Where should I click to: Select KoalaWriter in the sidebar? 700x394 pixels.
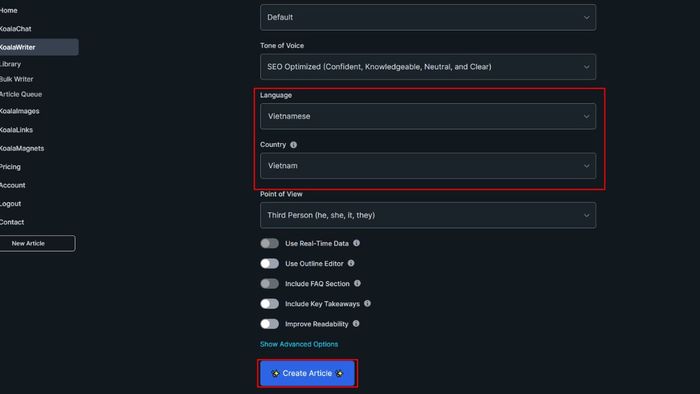click(39, 47)
